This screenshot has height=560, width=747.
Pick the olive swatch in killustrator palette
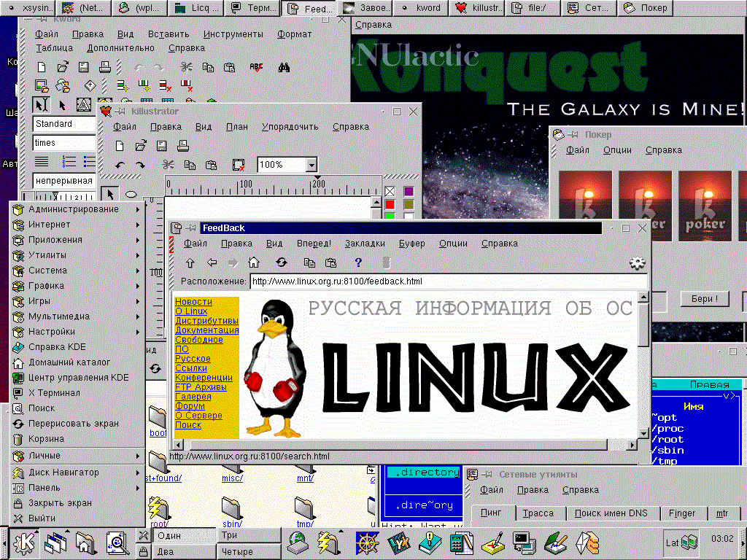pyautogui.click(x=409, y=204)
